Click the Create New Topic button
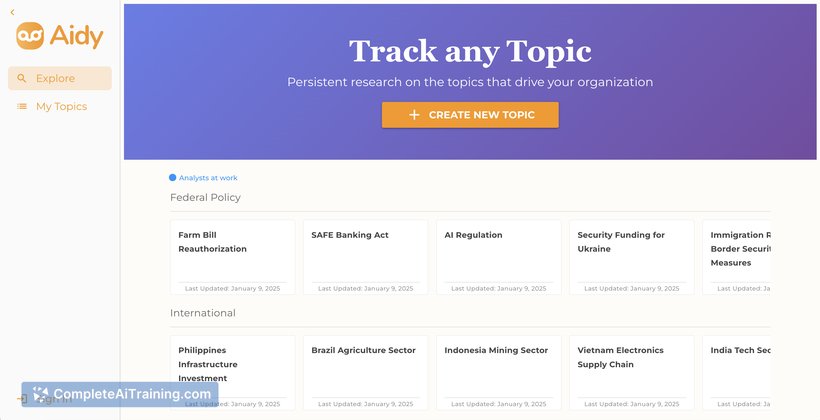Screen dimensions: 820x420 [x=470, y=115]
